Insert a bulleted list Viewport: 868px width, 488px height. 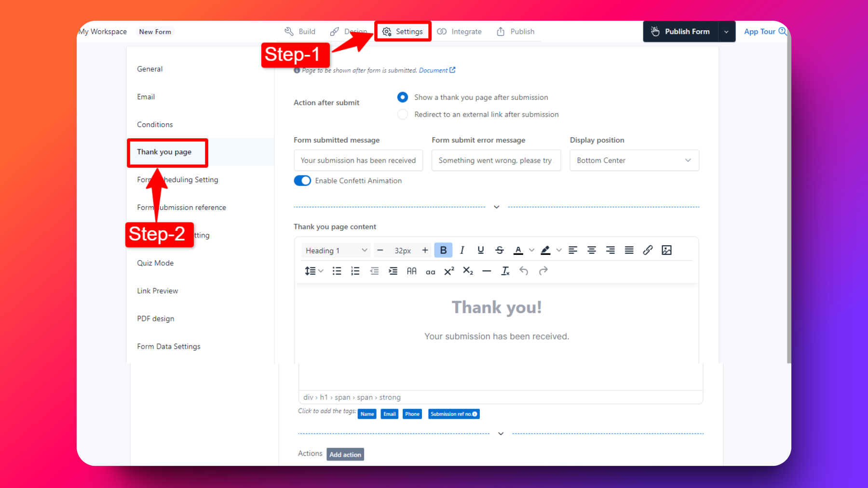click(337, 271)
